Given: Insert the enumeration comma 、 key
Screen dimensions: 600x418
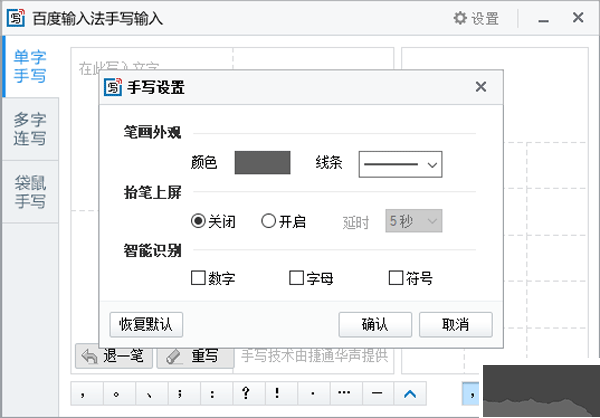Looking at the screenshot, I should (x=152, y=393).
